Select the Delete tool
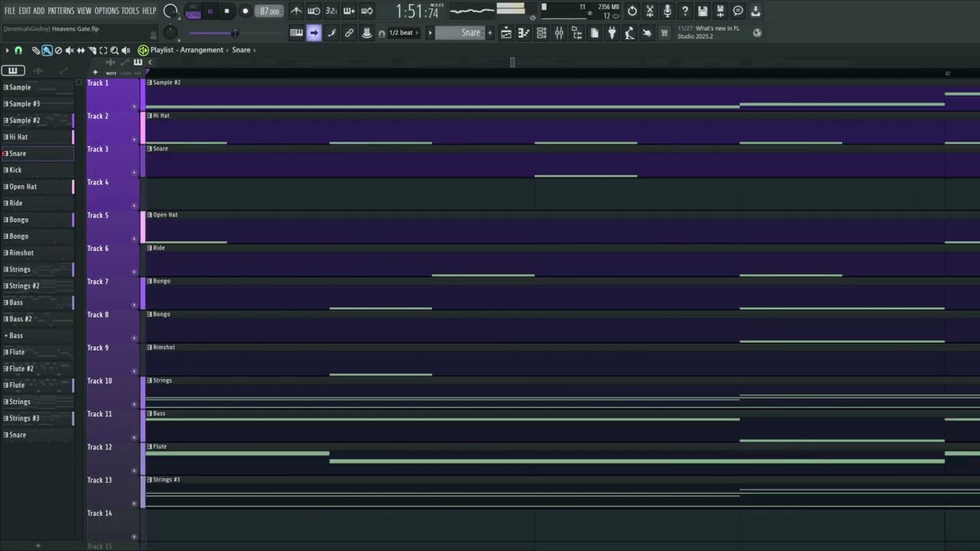 pos(58,51)
